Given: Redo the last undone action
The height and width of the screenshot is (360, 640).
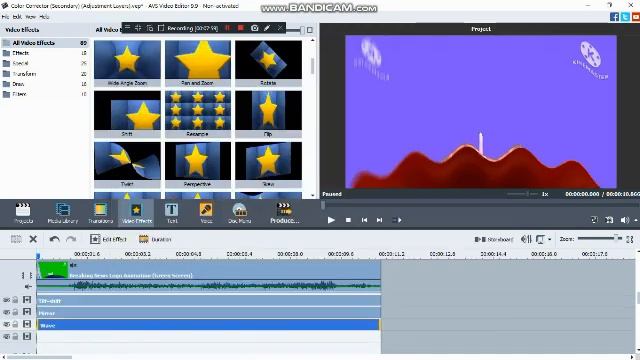Looking at the screenshot, I should pos(71,239).
